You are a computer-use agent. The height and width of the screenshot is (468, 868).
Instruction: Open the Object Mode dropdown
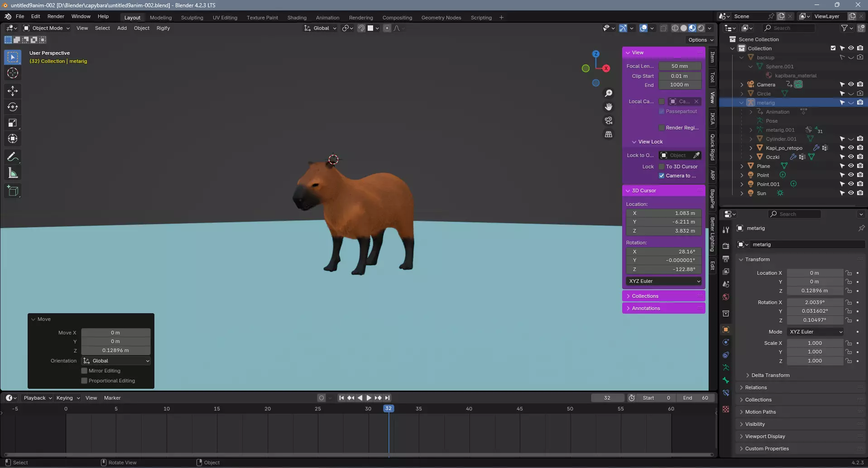coord(47,28)
